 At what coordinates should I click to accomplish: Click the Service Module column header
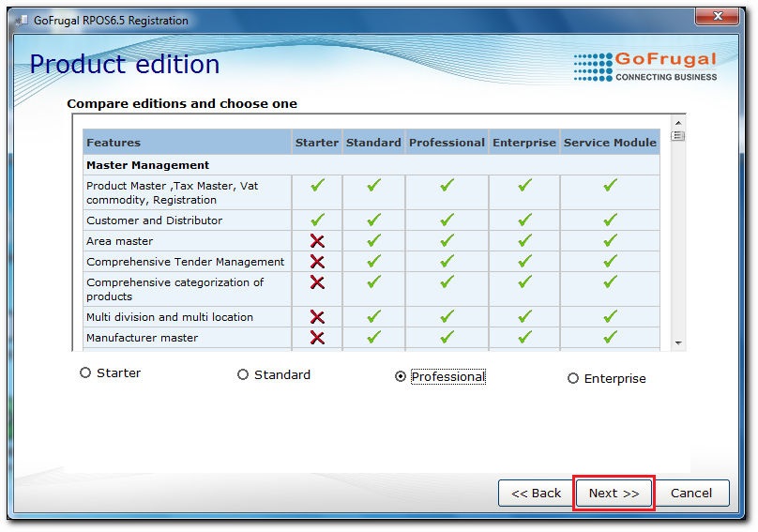click(610, 143)
